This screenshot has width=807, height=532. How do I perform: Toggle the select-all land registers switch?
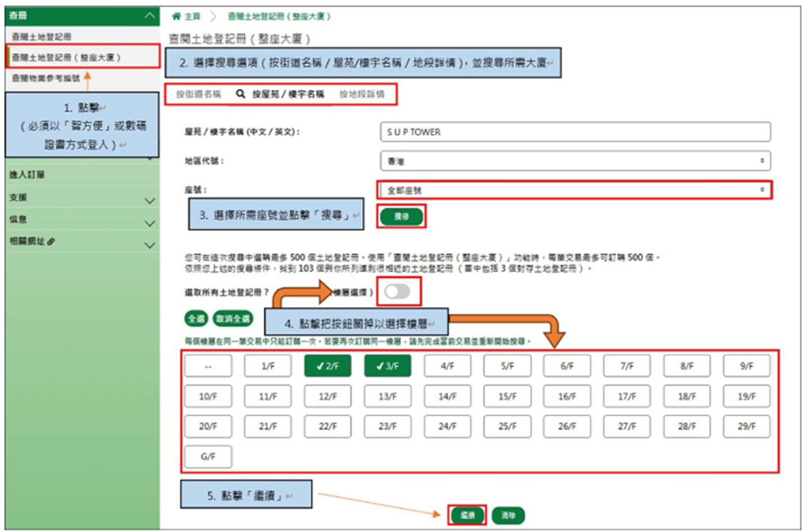point(397,291)
